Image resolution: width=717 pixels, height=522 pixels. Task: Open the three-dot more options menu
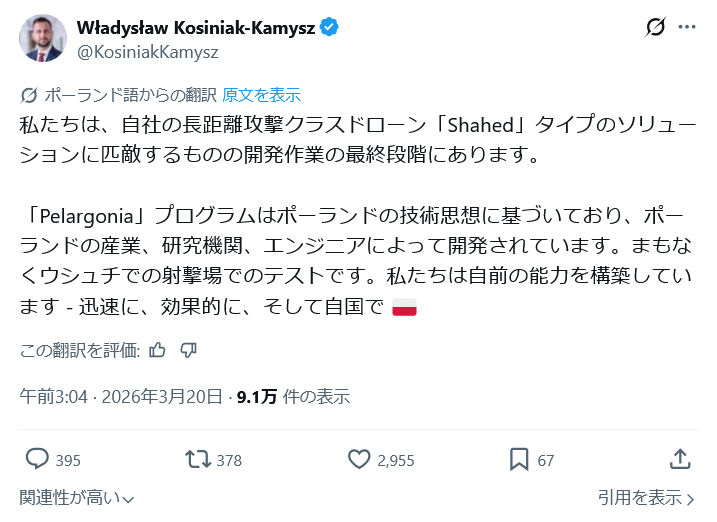[x=686, y=28]
